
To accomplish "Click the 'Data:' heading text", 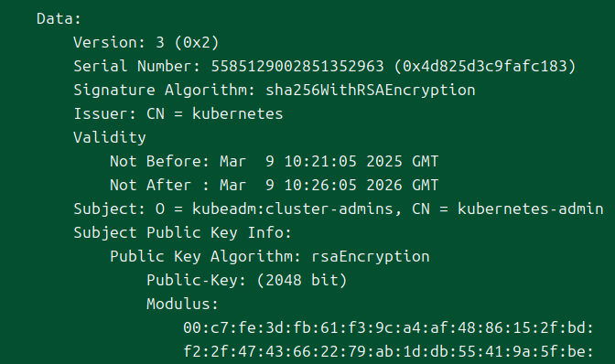I will 59,19.
